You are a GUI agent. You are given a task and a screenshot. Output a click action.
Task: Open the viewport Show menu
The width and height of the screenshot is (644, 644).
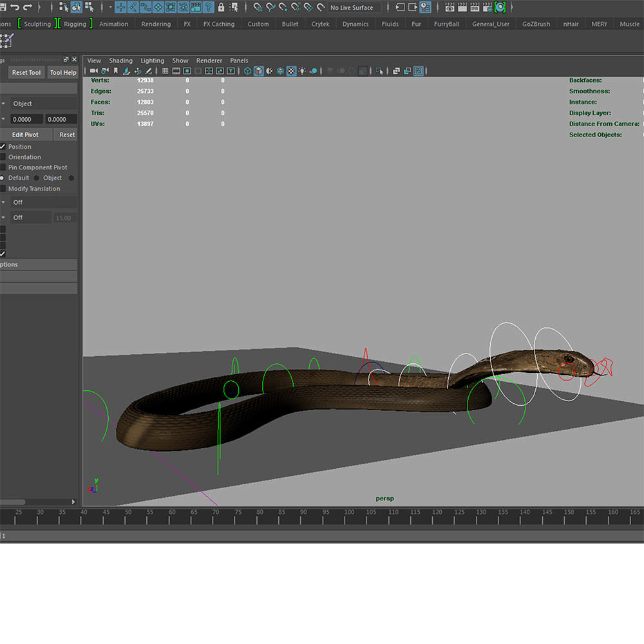(180, 61)
